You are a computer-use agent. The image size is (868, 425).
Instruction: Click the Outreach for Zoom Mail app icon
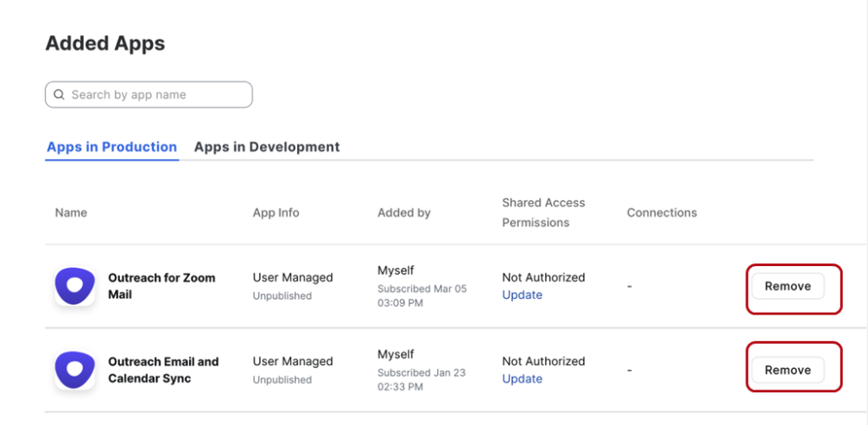(75, 286)
